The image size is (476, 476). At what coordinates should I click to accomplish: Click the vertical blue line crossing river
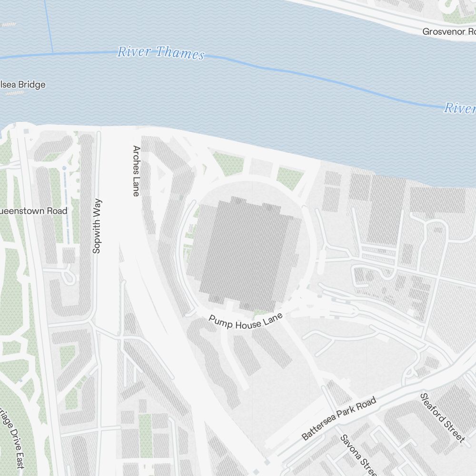click(x=49, y=26)
